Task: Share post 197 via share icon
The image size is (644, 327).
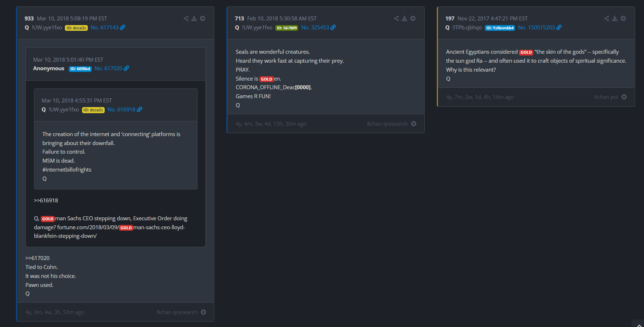Action: pos(606,18)
